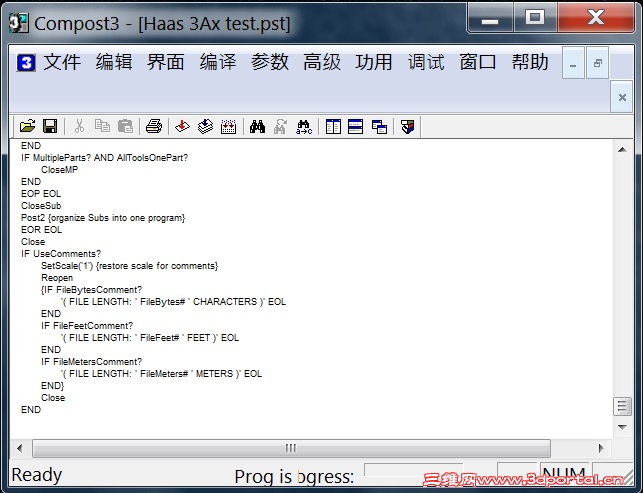The width and height of the screenshot is (643, 493).
Task: Save the post with the floppy disk icon
Action: click(x=50, y=126)
